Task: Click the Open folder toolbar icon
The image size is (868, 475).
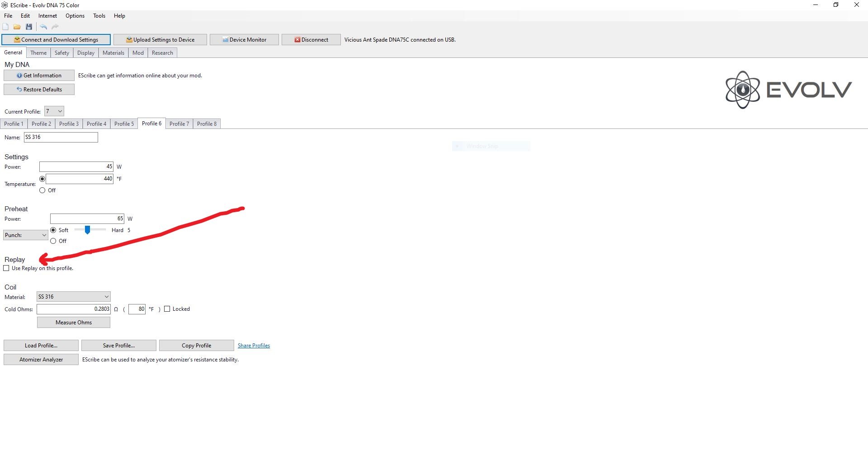Action: click(x=17, y=27)
